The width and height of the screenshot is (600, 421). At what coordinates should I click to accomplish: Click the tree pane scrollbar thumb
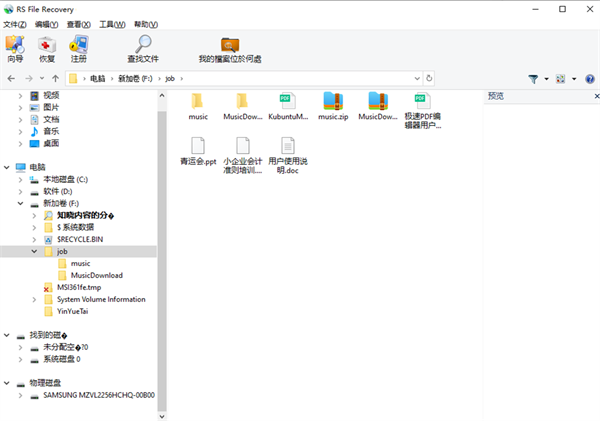[x=162, y=262]
